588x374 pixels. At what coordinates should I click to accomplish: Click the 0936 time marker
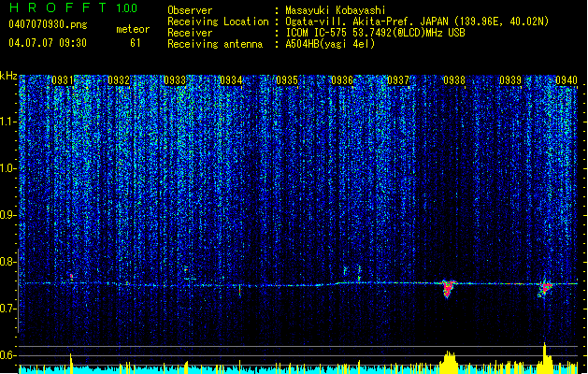tap(342, 80)
